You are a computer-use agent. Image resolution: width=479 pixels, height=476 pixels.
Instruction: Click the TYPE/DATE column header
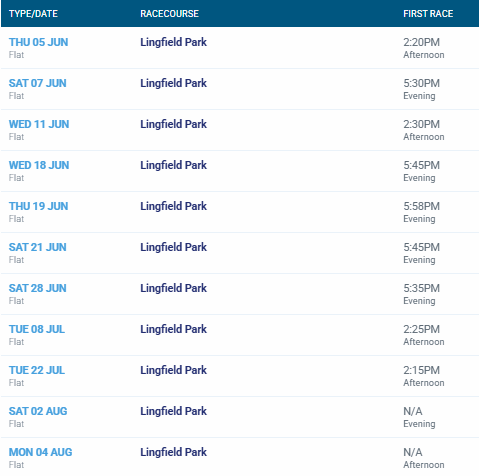[x=33, y=14]
